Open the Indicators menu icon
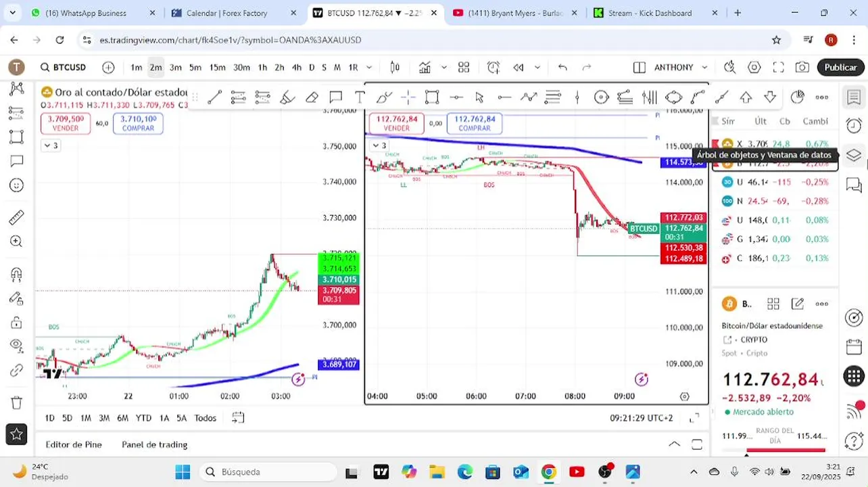868x487 pixels. click(425, 67)
